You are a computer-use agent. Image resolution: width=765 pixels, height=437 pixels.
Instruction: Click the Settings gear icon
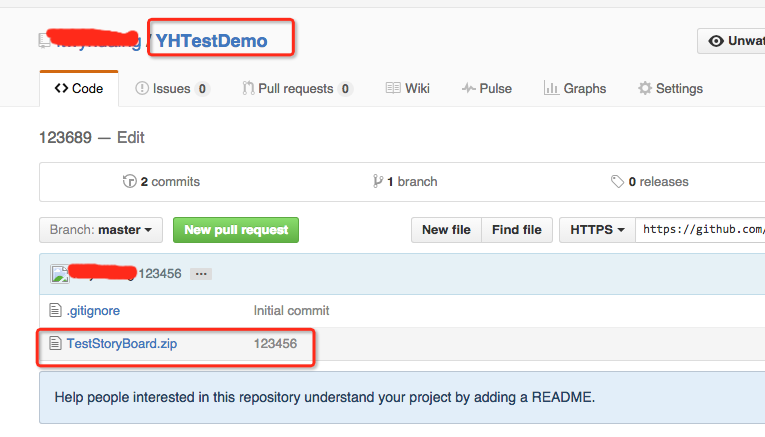pos(645,88)
